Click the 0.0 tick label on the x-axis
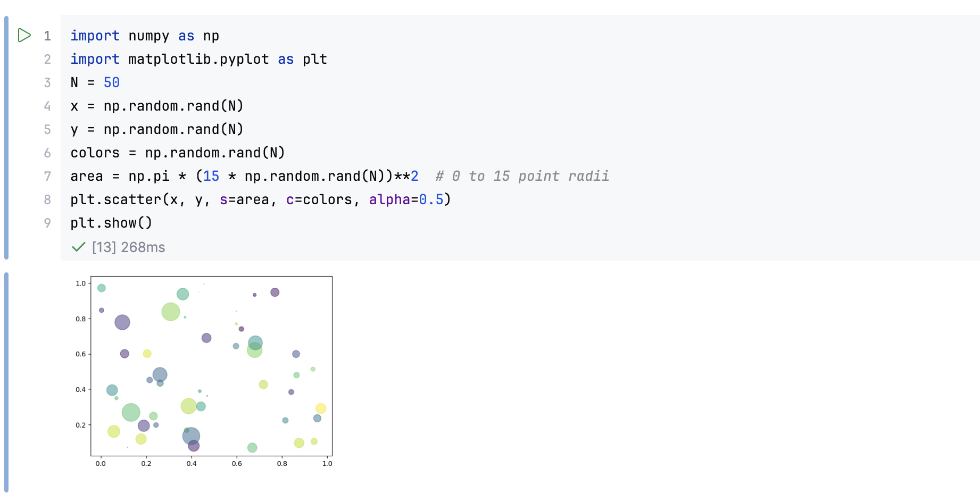The image size is (980, 501). (101, 464)
